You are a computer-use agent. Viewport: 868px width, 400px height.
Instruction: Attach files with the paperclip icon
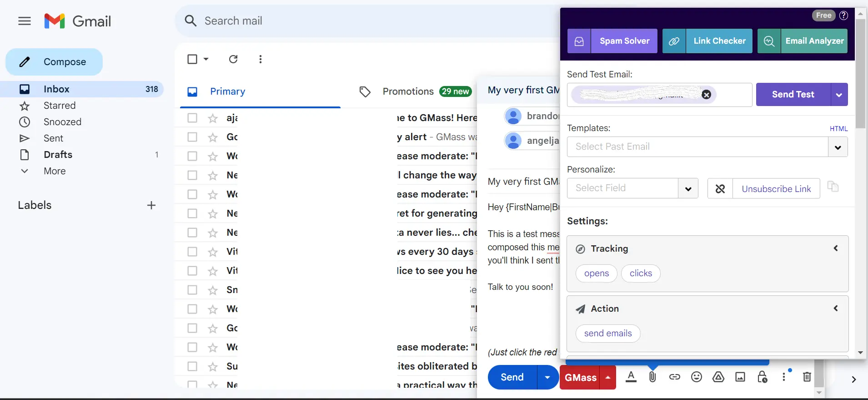652,377
